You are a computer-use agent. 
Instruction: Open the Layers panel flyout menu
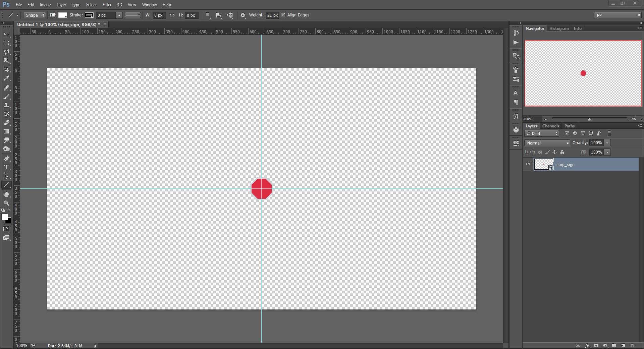[x=640, y=126]
